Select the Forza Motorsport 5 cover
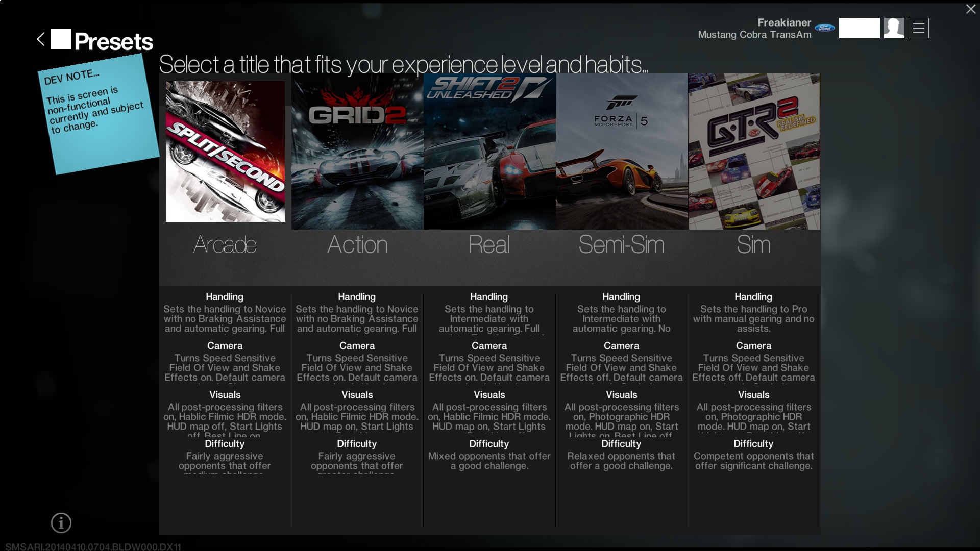This screenshot has height=551, width=980. click(x=622, y=152)
